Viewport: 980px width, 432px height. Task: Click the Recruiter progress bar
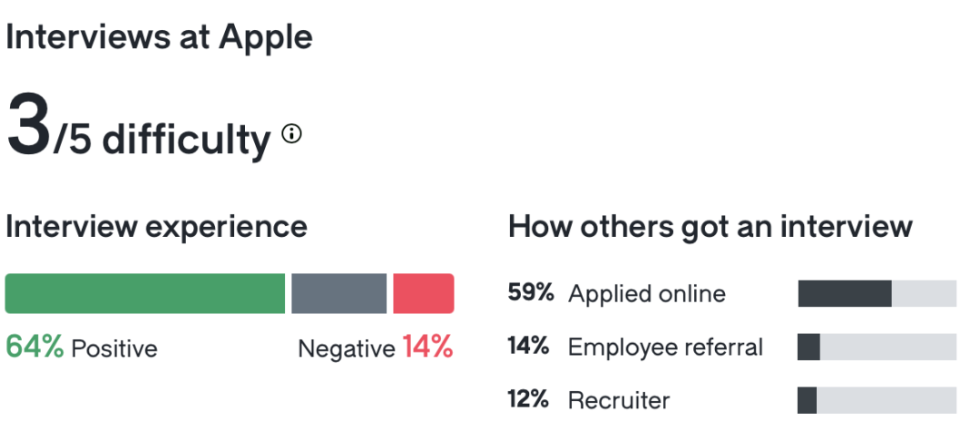(877, 400)
